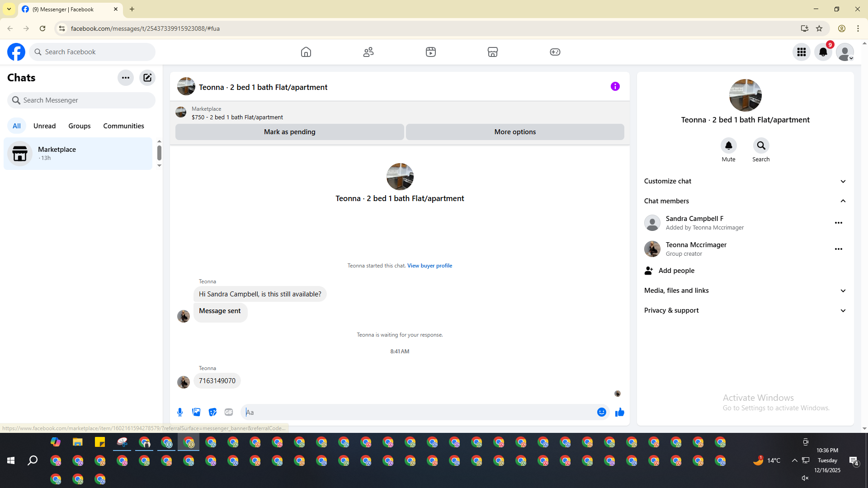Click the chat list scrollbar thumb
The height and width of the screenshot is (488, 868).
click(x=159, y=153)
